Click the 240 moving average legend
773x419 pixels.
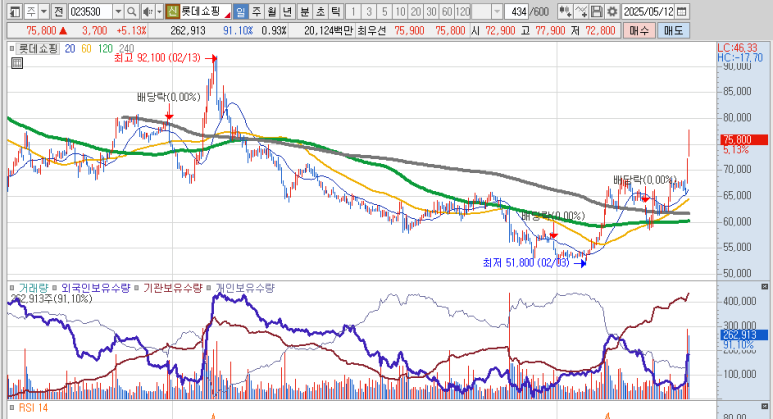pyautogui.click(x=126, y=49)
